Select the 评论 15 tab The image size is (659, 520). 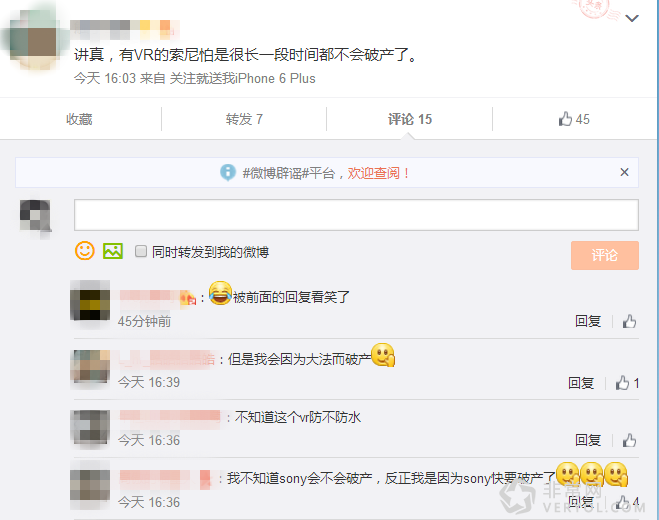[410, 119]
